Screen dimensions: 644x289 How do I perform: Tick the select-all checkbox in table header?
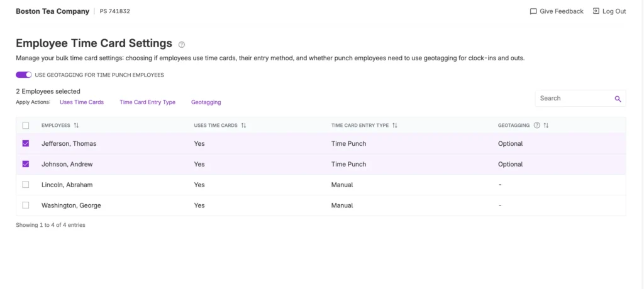click(x=26, y=126)
